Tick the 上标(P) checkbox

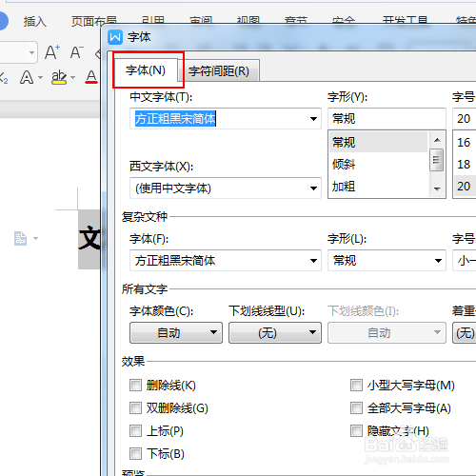[x=135, y=431]
